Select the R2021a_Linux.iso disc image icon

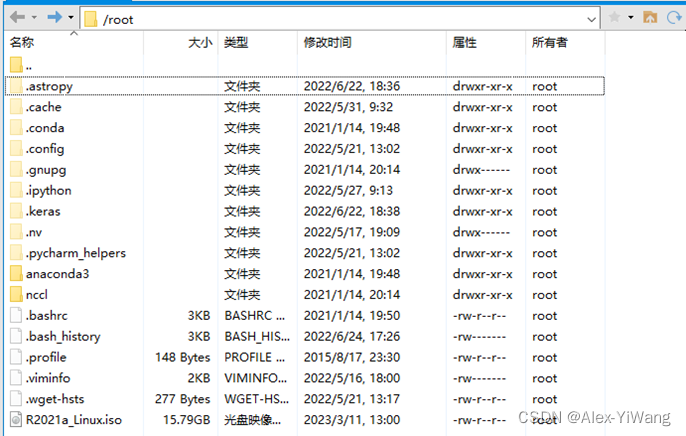click(x=16, y=419)
